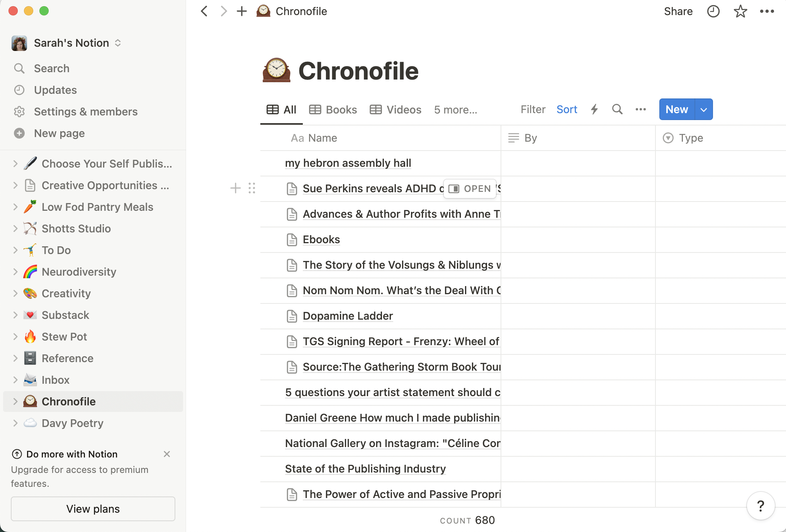
Task: Click the database search magnifier icon
Action: tap(617, 110)
